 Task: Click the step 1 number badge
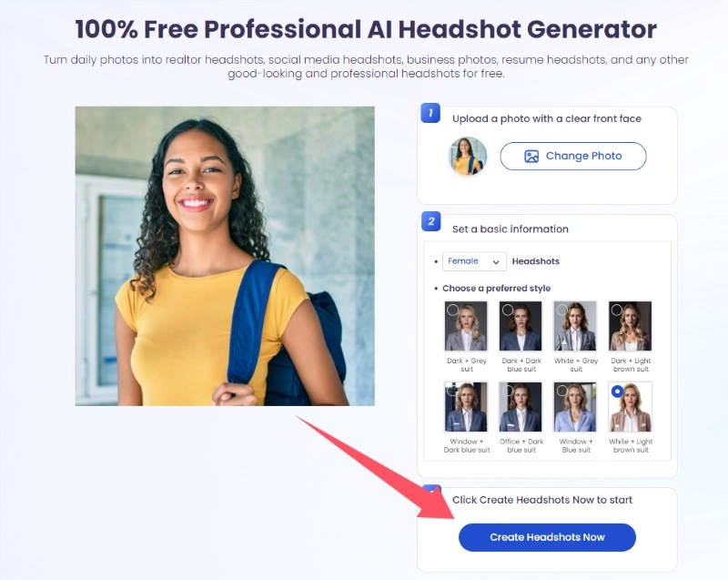(x=430, y=113)
